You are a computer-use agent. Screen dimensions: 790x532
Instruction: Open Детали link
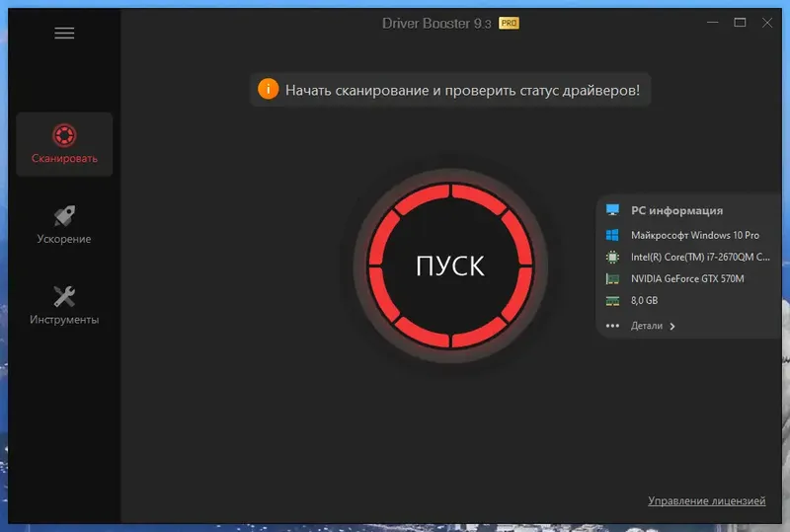tap(647, 326)
